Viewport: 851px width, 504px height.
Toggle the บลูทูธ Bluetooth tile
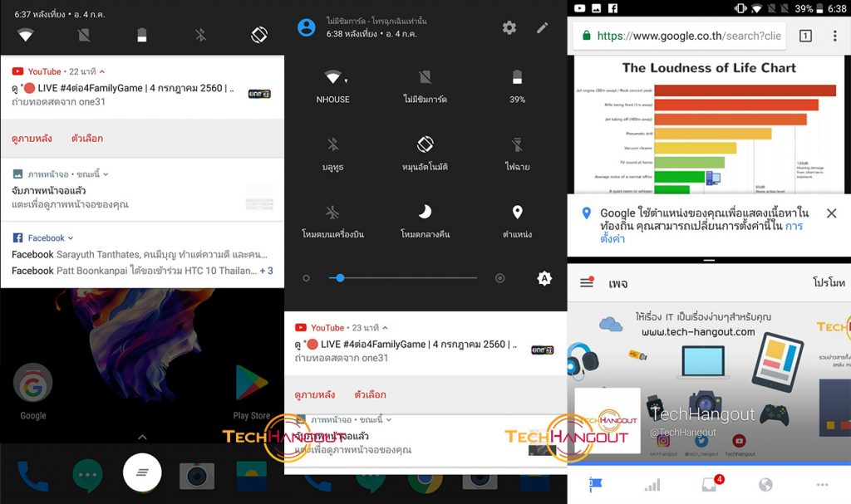[x=332, y=154]
